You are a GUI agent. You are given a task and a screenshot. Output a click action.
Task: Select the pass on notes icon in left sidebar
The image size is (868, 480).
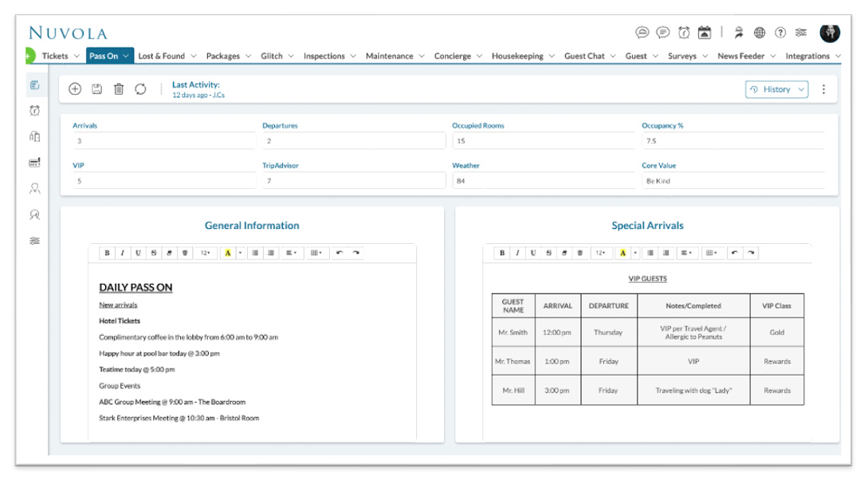34,85
